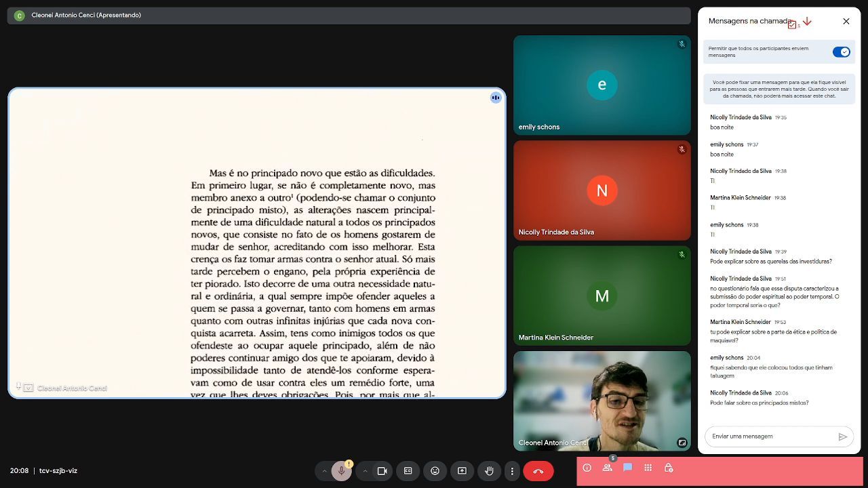Open meeting details info icon
Viewport: 868px width, 488px height.
coord(587,468)
